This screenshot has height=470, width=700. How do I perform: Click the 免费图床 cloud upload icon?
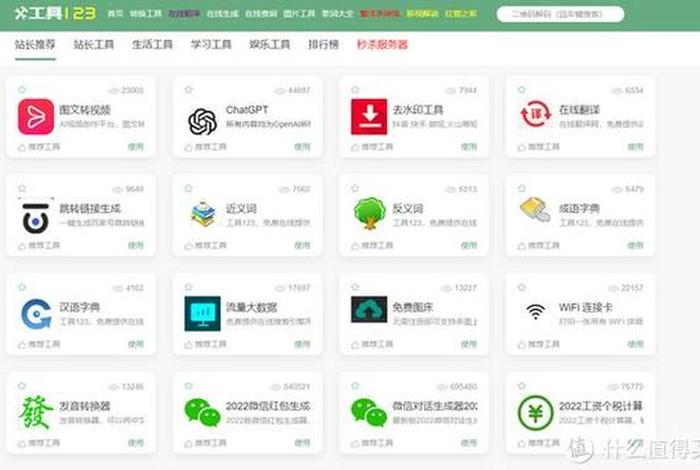369,309
